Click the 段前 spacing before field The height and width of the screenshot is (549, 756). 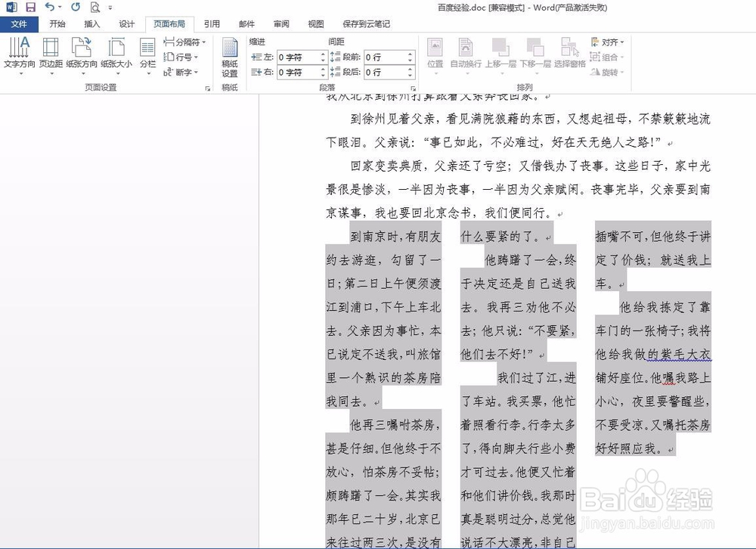386,57
